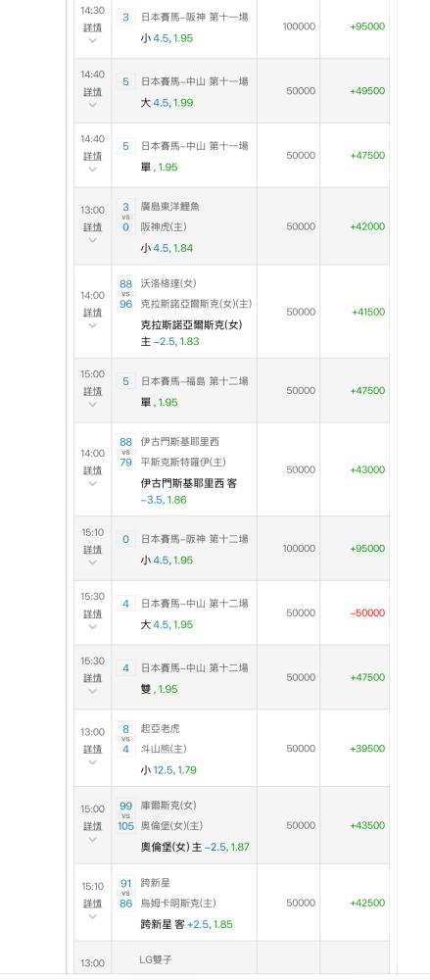Click the +39500 profit value

click(367, 748)
